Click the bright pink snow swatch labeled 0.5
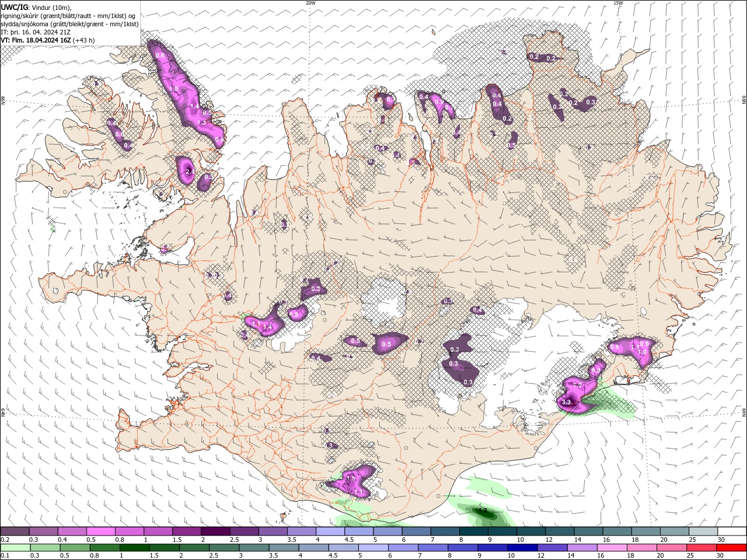The width and height of the screenshot is (747, 560). pos(100,531)
